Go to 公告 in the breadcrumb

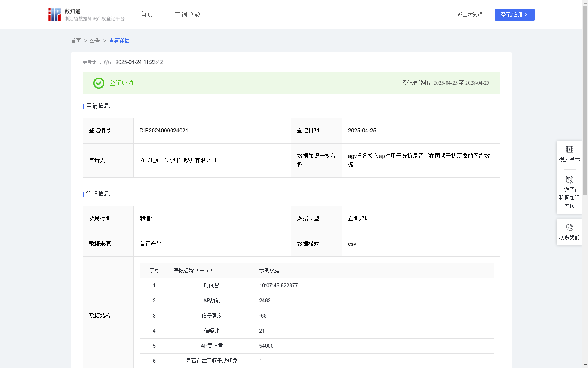[x=95, y=41]
